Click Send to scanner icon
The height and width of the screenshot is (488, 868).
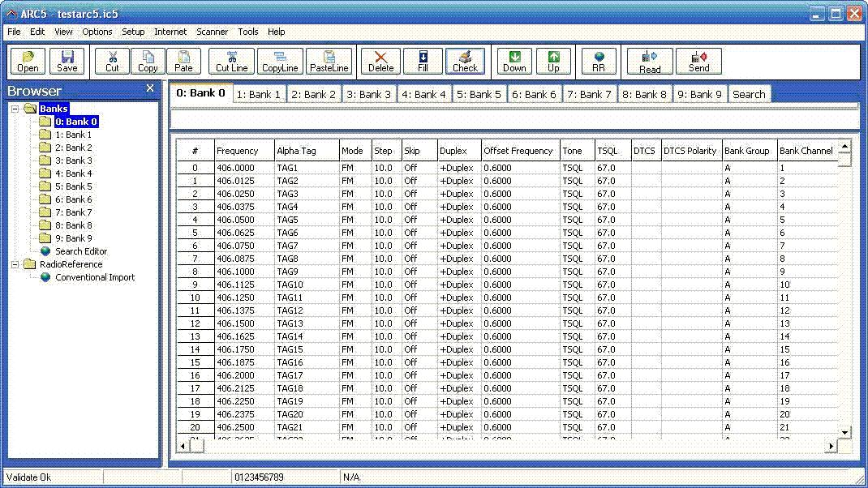point(698,61)
